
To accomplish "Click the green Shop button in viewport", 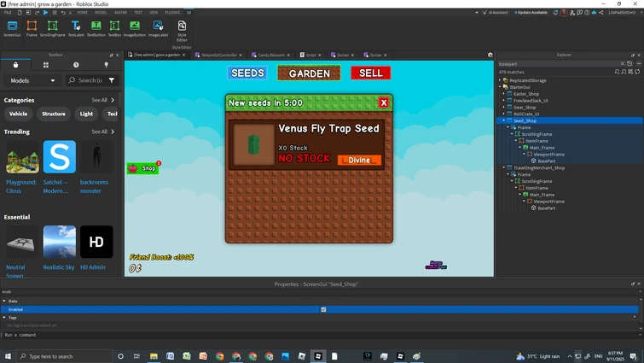I will point(143,168).
